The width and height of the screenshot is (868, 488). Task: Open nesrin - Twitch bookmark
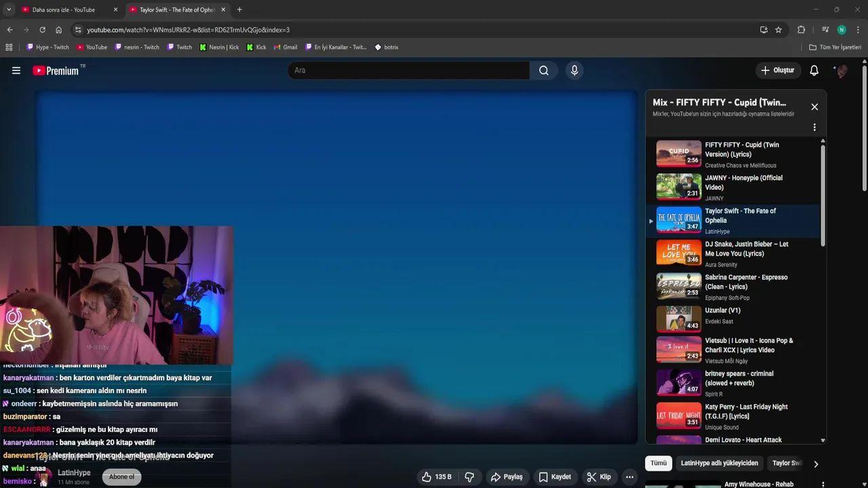pos(137,47)
